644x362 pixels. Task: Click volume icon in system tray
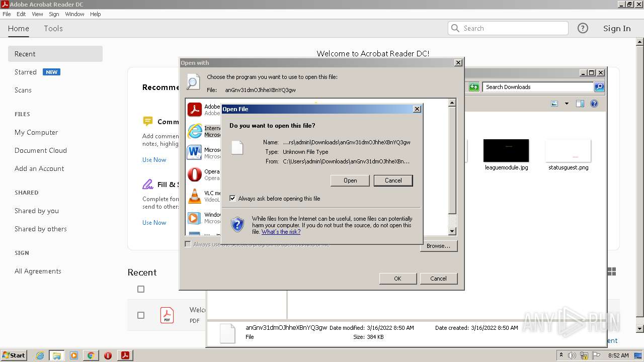tap(572, 355)
